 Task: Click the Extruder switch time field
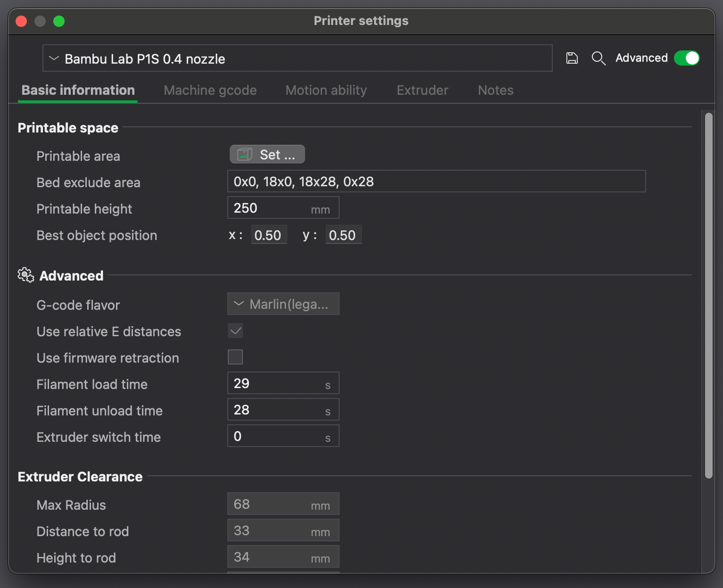[283, 436]
